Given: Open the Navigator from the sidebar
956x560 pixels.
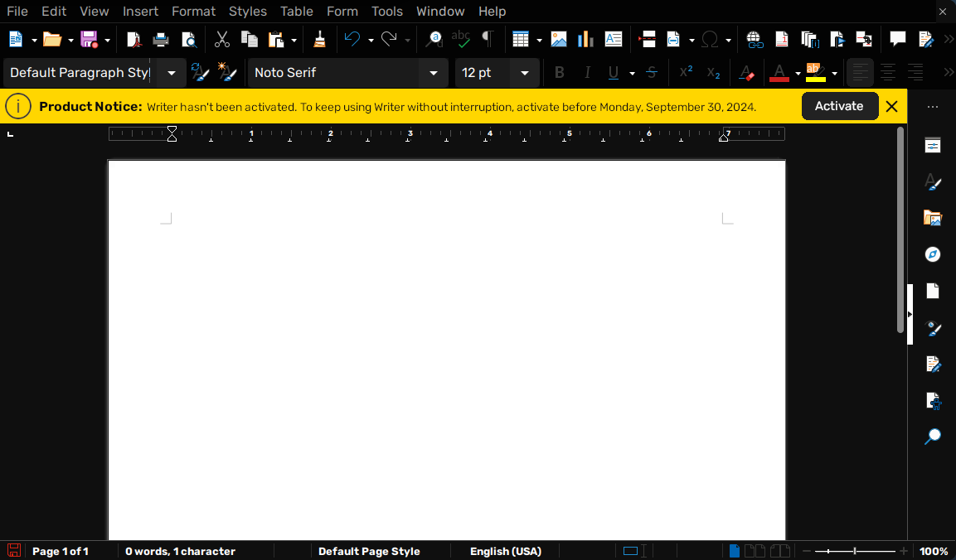Looking at the screenshot, I should tap(933, 254).
